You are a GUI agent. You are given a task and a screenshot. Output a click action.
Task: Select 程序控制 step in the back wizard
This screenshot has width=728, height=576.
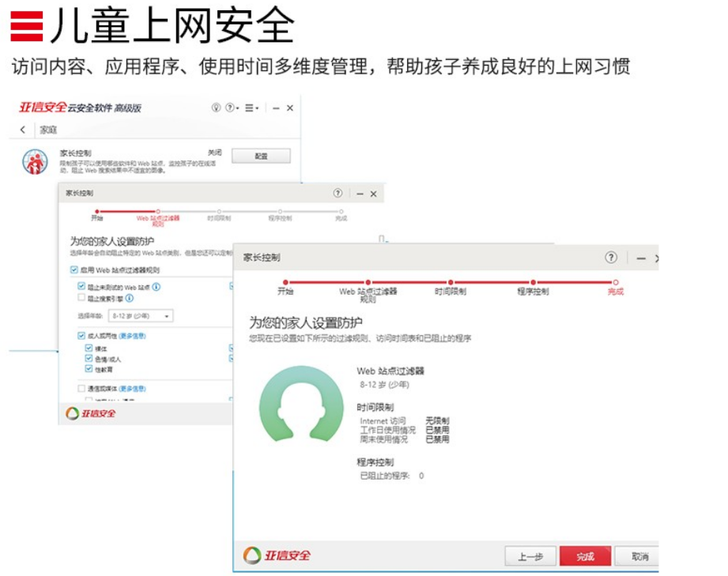(280, 216)
